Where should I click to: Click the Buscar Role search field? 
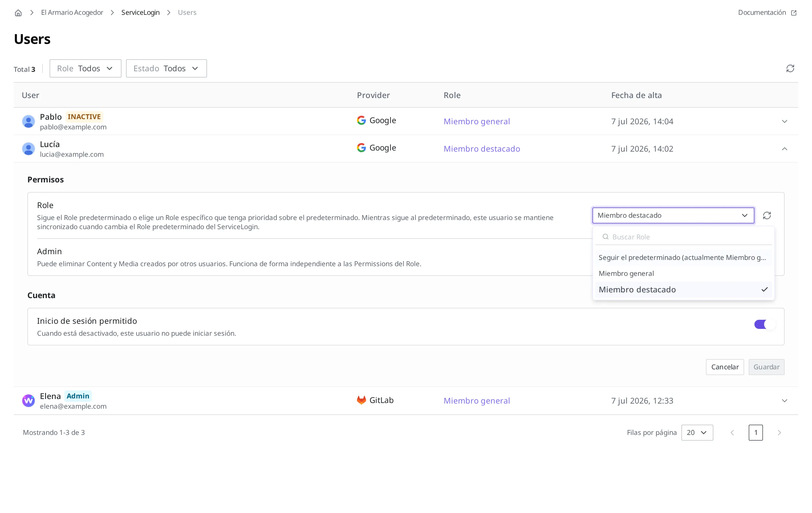(683, 237)
